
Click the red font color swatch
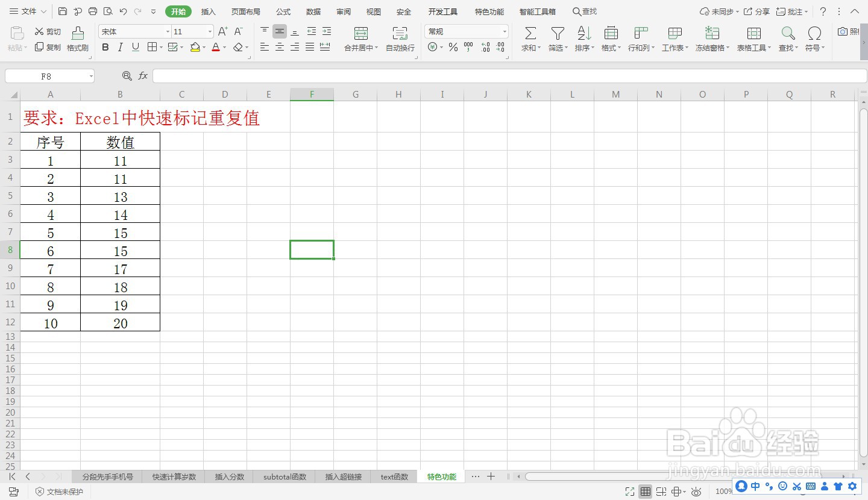216,47
